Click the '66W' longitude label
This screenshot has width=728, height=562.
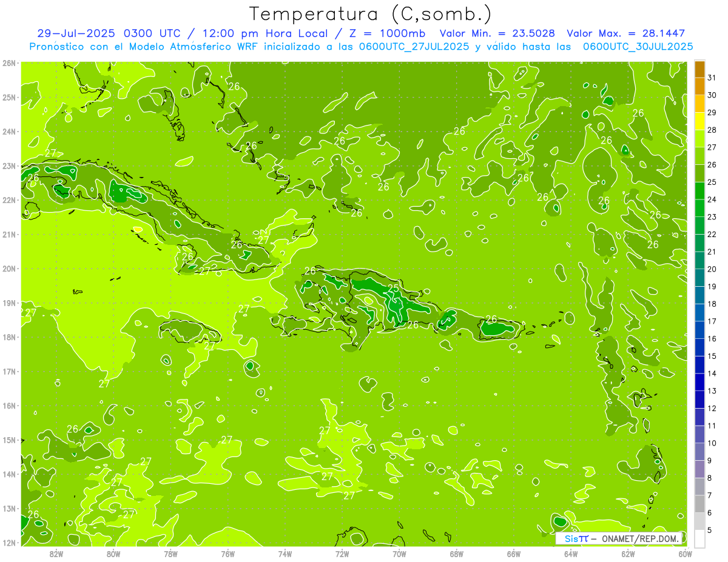coord(513,554)
